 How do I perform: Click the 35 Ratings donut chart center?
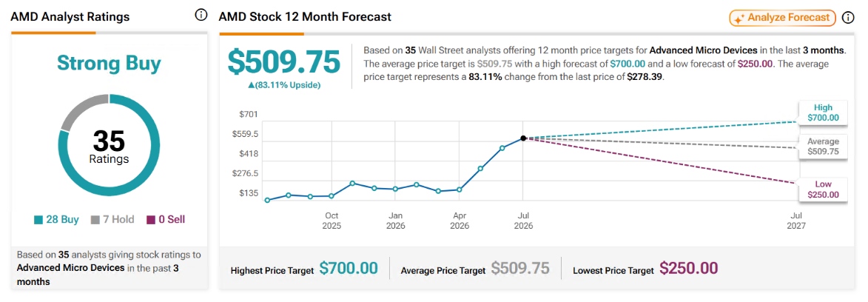coord(109,146)
